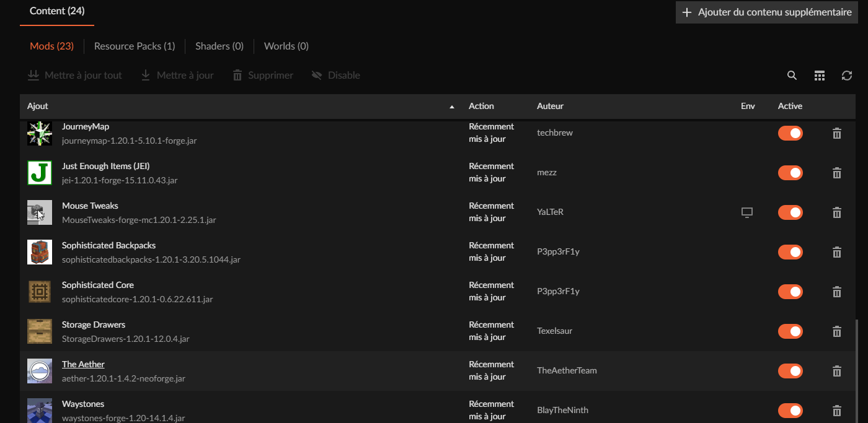Select the Storage Drawers mod name
This screenshot has width=868, height=423.
94,325
